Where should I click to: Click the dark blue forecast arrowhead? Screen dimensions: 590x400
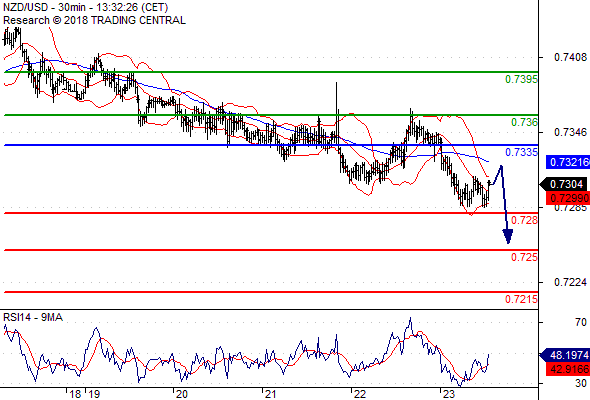pyautogui.click(x=508, y=236)
